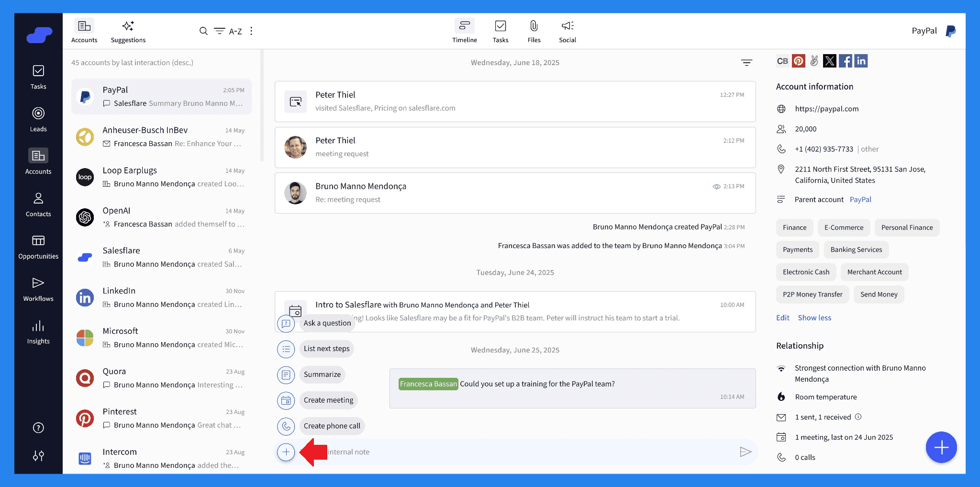Open the X social profile icon
This screenshot has width=980, height=487.
pyautogui.click(x=830, y=61)
